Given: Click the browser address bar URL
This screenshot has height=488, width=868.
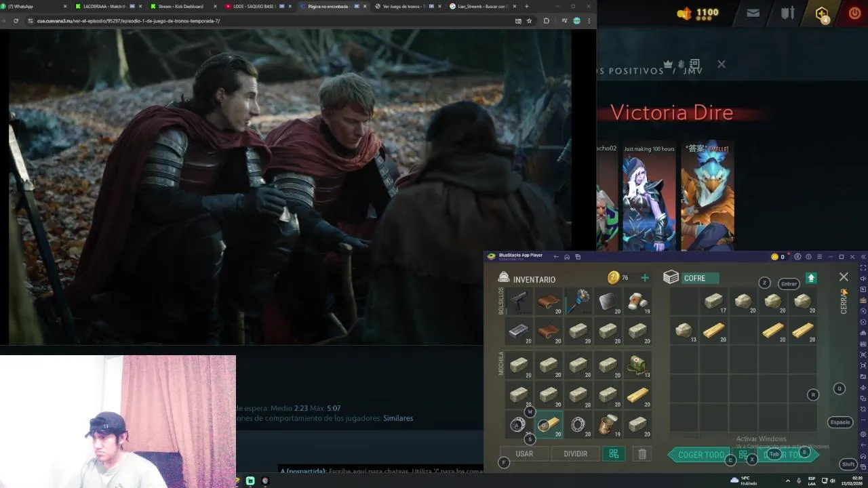Looking at the screenshot, I should (x=128, y=21).
